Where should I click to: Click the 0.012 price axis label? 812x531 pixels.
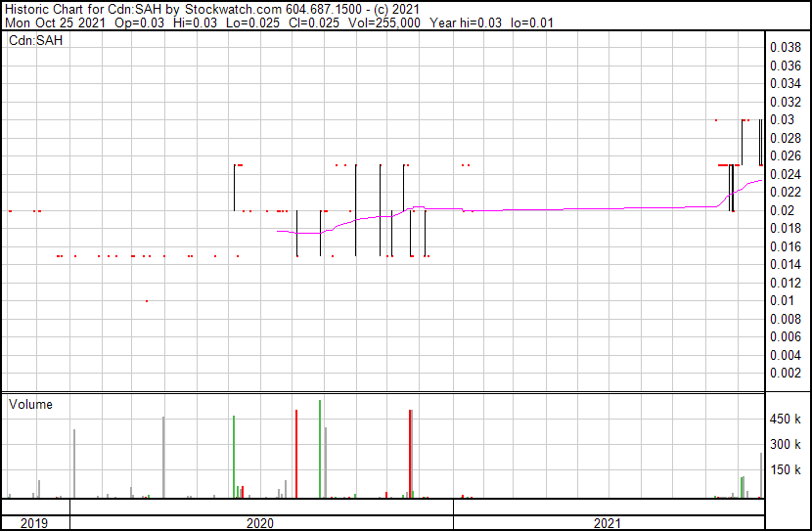pos(785,283)
